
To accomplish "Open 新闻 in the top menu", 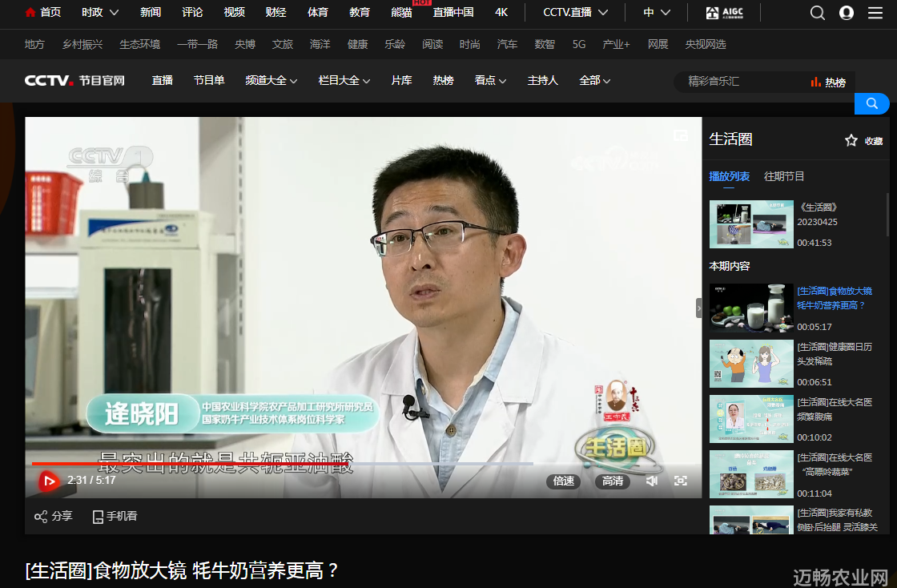I will (x=151, y=13).
